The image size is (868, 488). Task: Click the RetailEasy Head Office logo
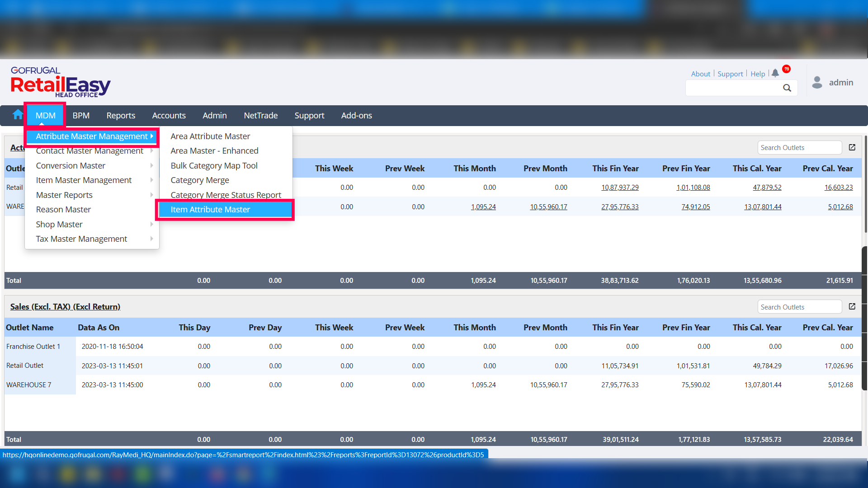tap(60, 82)
